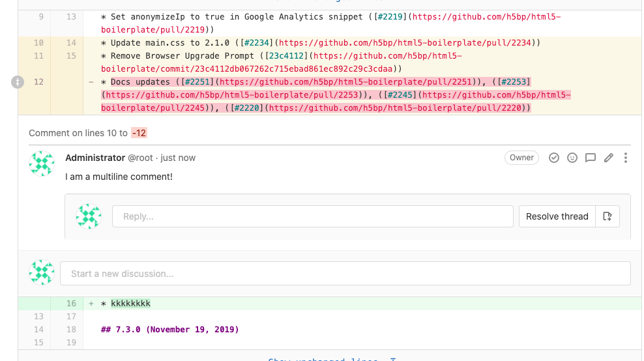This screenshot has height=361, width=644.
Task: Click the Owner role badge
Action: 521,158
